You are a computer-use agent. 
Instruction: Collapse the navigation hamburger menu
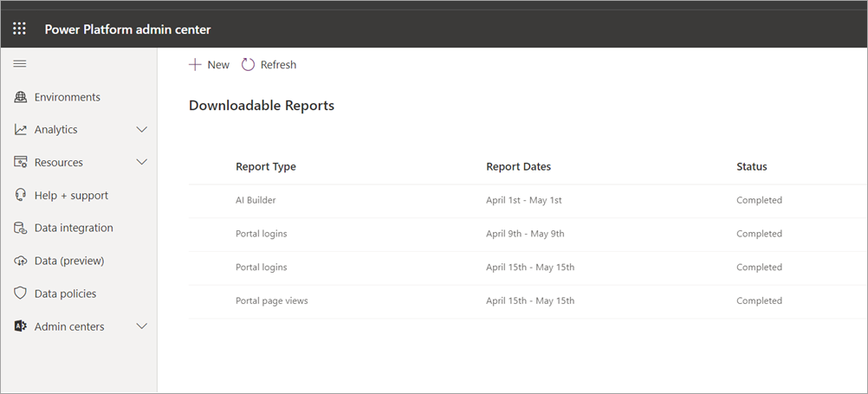click(19, 63)
